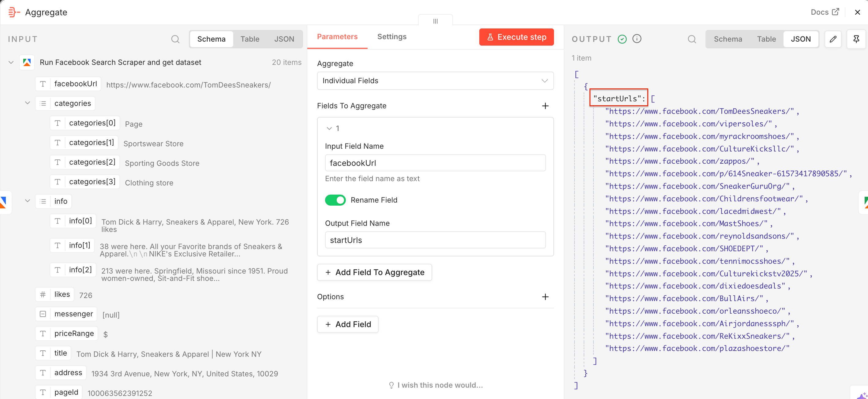868x399 pixels.
Task: Click the input panel search icon
Action: 175,39
